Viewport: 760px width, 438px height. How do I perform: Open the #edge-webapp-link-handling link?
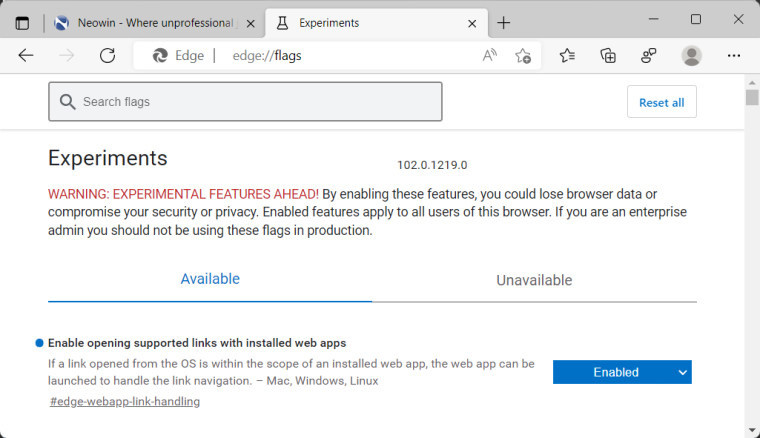(x=125, y=402)
